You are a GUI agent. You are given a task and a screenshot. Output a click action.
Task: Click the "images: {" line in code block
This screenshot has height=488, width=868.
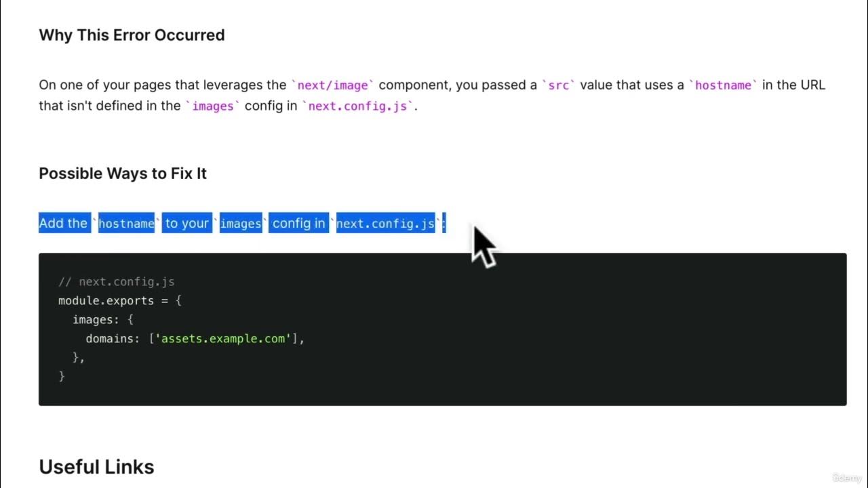pyautogui.click(x=103, y=319)
